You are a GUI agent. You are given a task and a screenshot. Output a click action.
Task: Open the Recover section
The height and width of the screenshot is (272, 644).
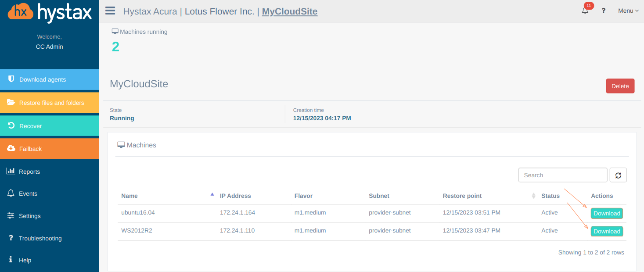[x=50, y=126]
